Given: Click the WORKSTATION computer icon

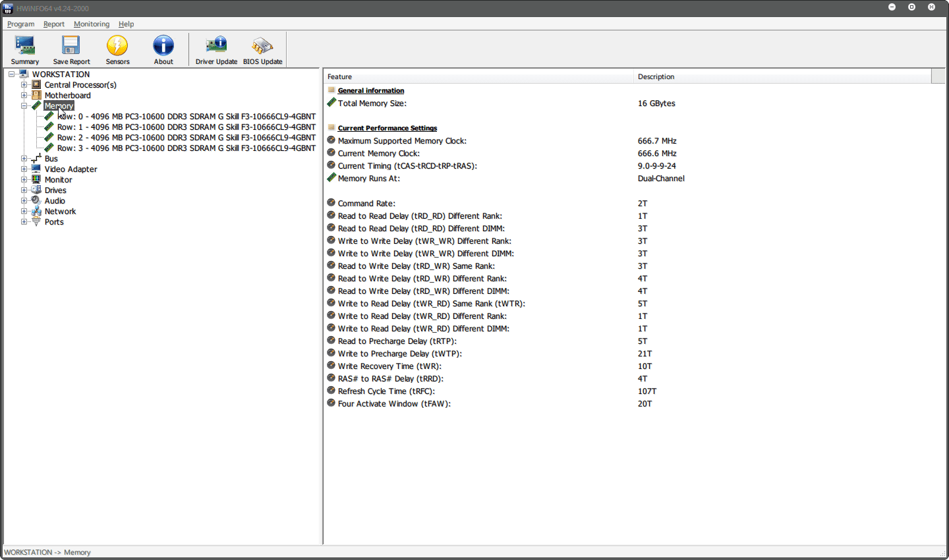Looking at the screenshot, I should (24, 74).
